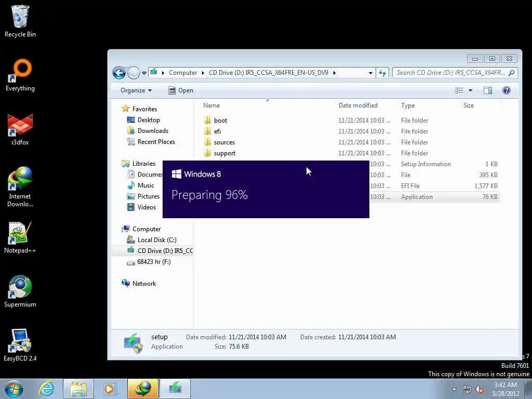Open the view options dropdown arrow

click(470, 90)
